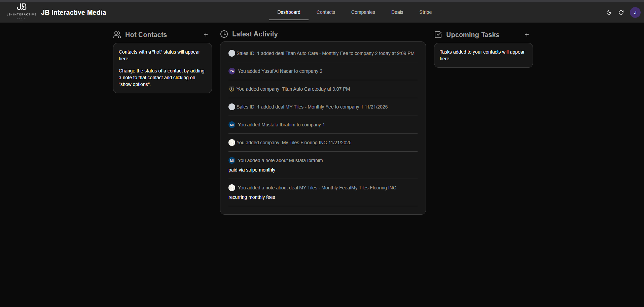
Task: Click the JB Interactive Media logo
Action: [x=22, y=11]
